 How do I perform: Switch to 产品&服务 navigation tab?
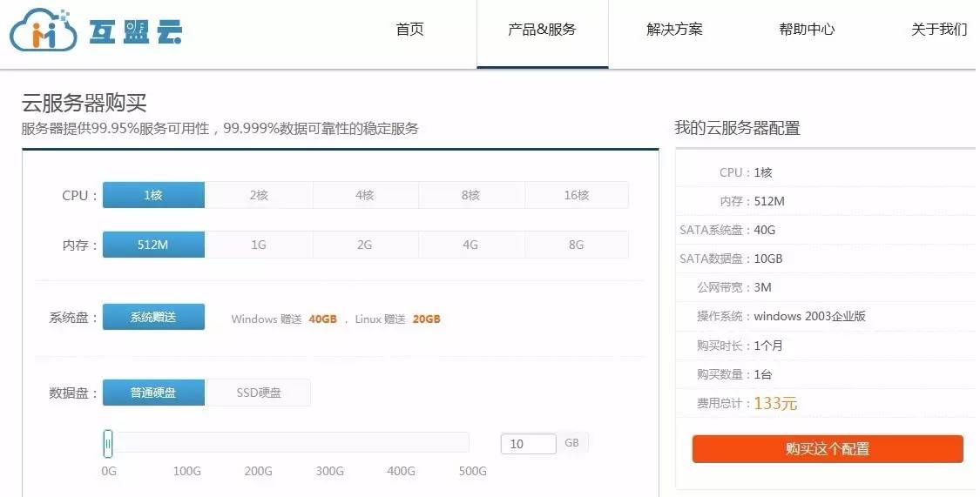point(542,30)
